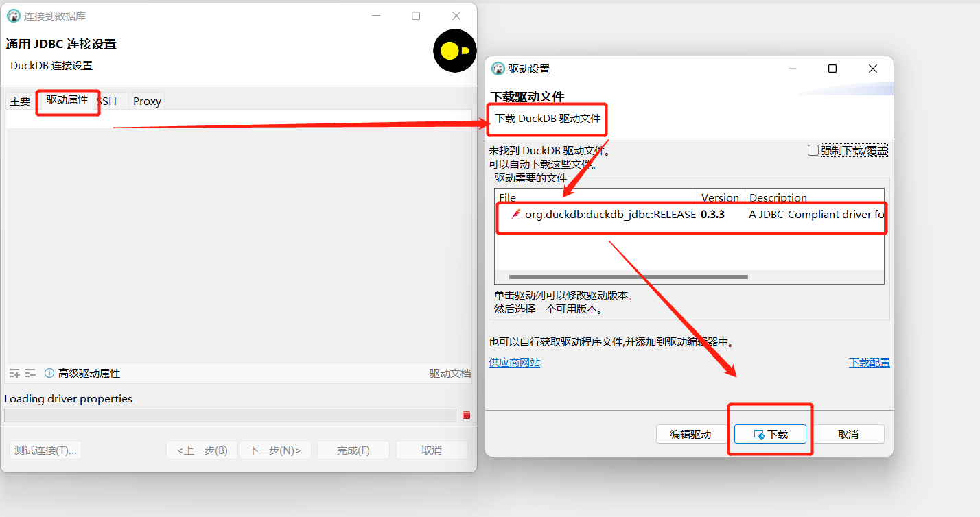Click 完成(F) button

353,450
